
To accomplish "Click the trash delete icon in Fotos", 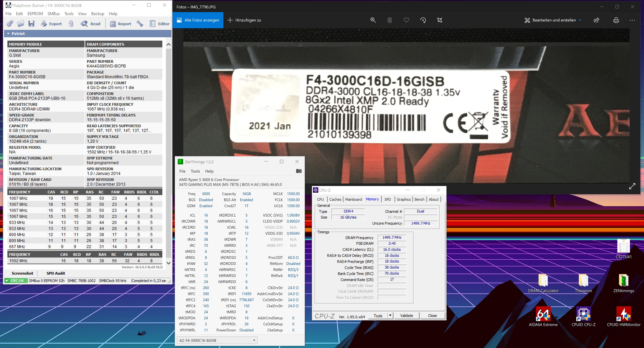I will click(x=389, y=20).
